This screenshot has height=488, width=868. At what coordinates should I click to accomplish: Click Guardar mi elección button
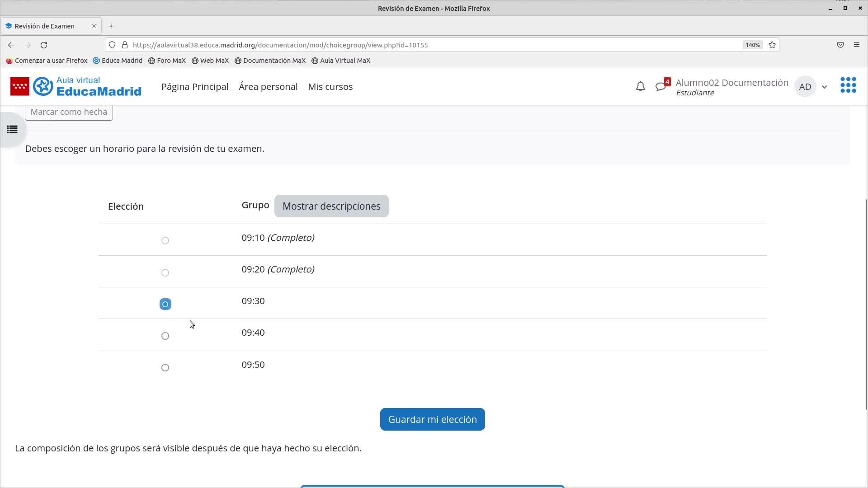(x=432, y=419)
